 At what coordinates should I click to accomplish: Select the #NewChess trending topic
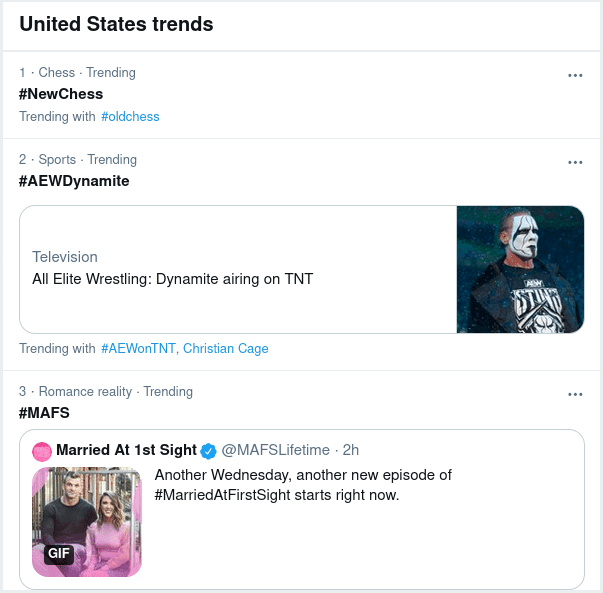61,94
